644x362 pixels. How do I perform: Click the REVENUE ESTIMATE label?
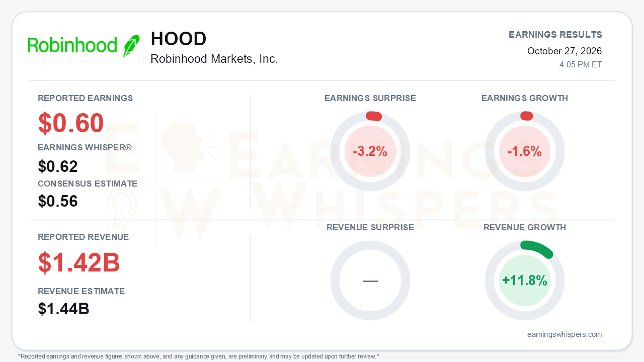pyautogui.click(x=82, y=291)
